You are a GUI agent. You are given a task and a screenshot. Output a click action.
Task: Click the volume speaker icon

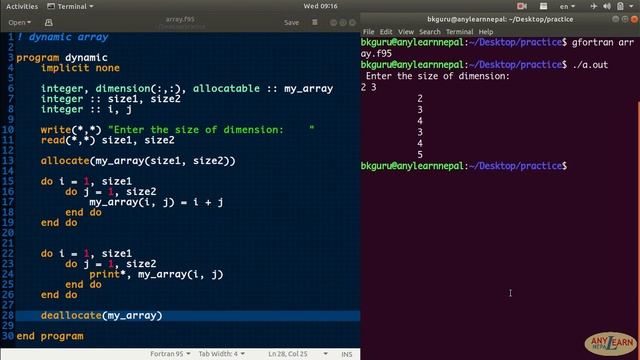[x=607, y=6]
